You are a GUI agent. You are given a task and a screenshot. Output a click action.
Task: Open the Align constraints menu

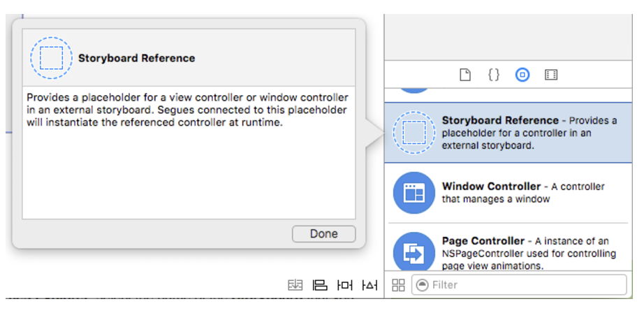320,284
